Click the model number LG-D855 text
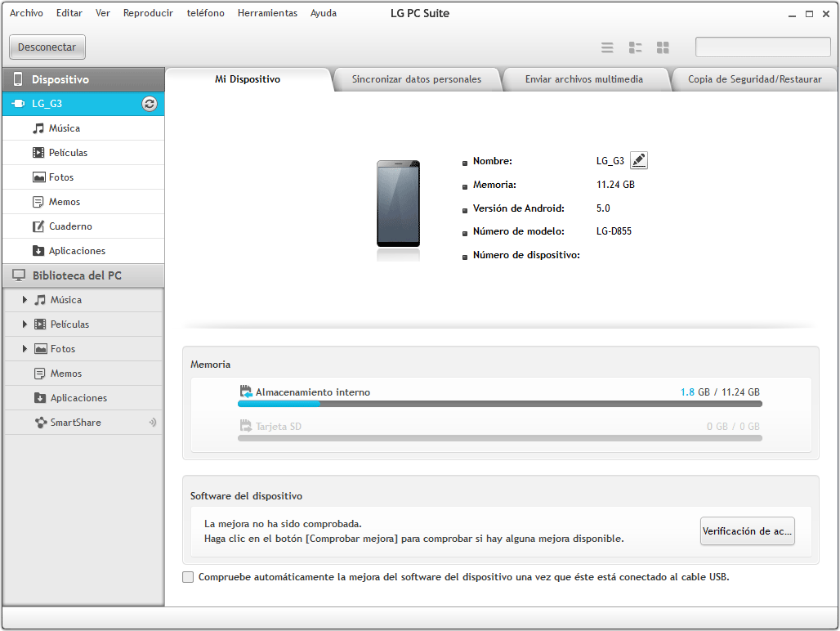This screenshot has width=840, height=631. (x=614, y=231)
